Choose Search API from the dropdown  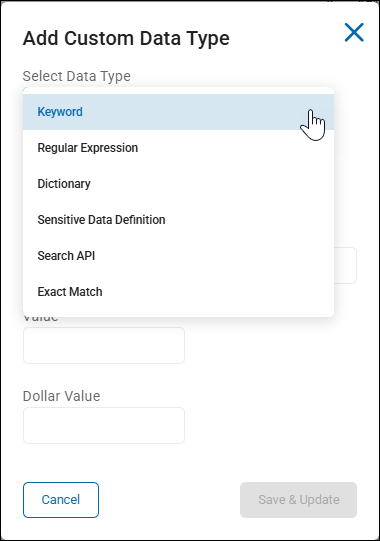(178, 256)
